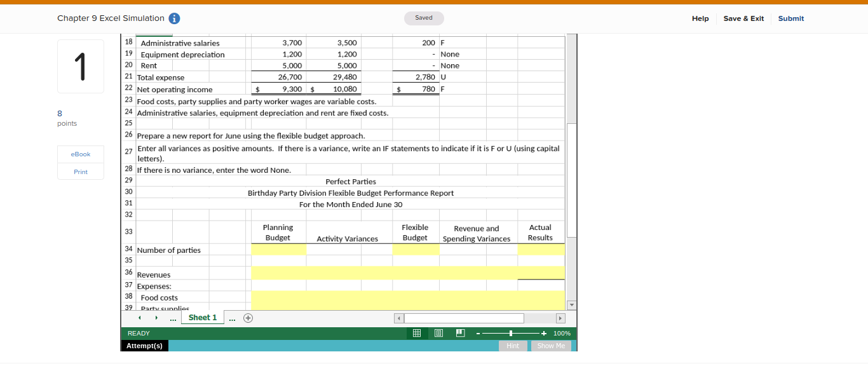Click the Help link

[700, 18]
